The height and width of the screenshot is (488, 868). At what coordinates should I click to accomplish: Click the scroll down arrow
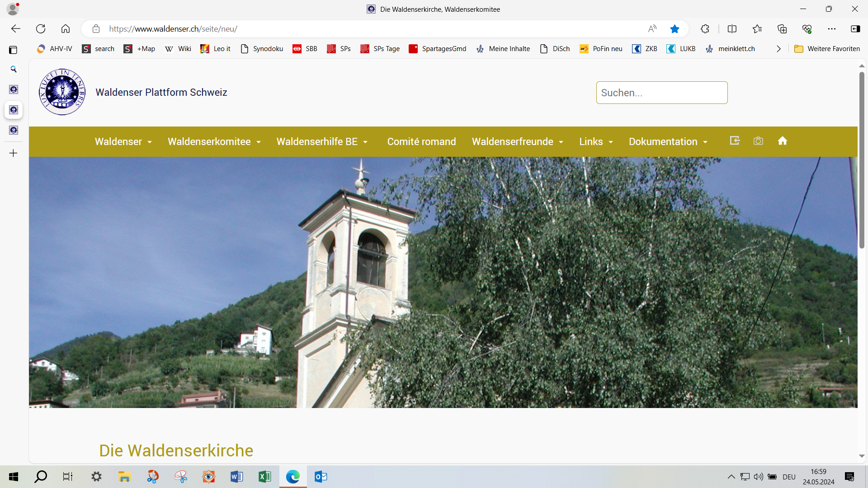[x=862, y=456]
